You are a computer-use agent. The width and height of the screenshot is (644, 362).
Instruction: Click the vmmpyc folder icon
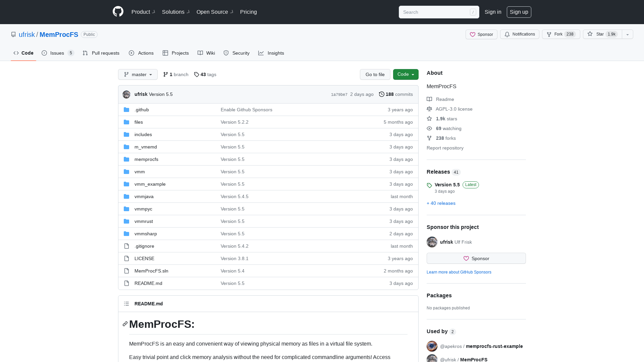pos(126,209)
